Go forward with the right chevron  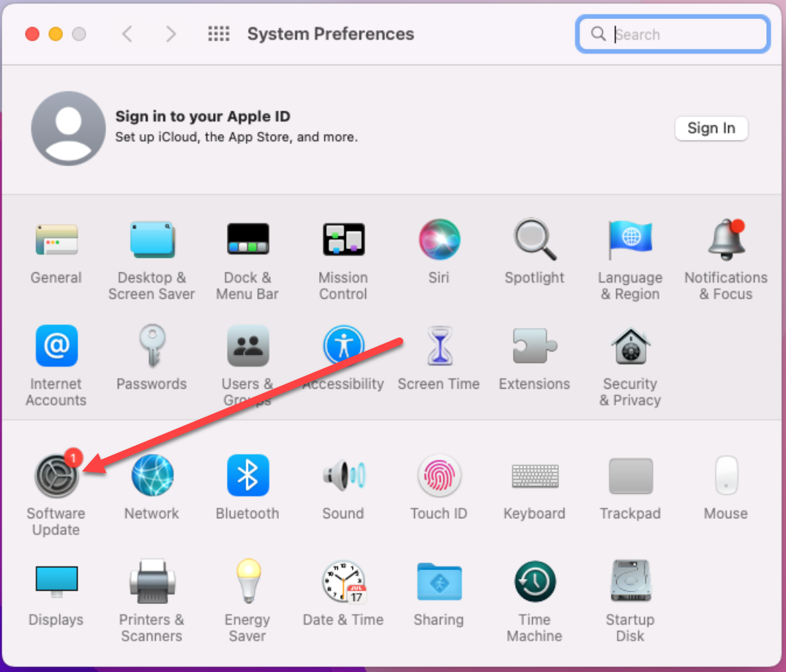pyautogui.click(x=171, y=34)
